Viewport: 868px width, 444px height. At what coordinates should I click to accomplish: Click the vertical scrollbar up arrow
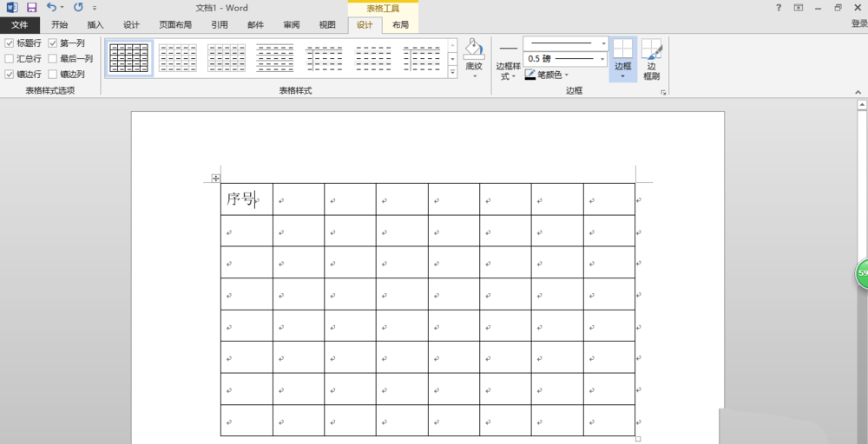(862, 105)
